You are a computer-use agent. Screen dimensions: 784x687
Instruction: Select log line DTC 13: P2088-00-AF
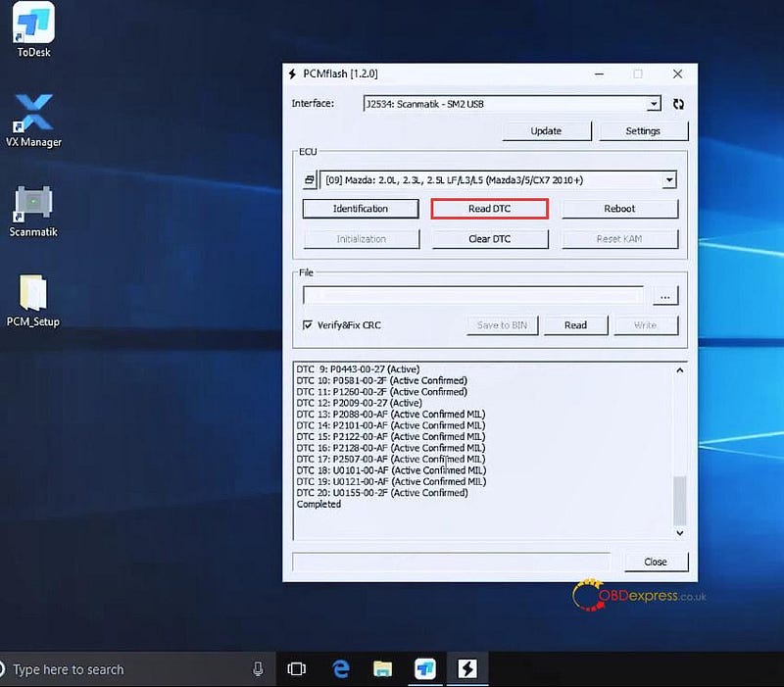[x=391, y=414]
